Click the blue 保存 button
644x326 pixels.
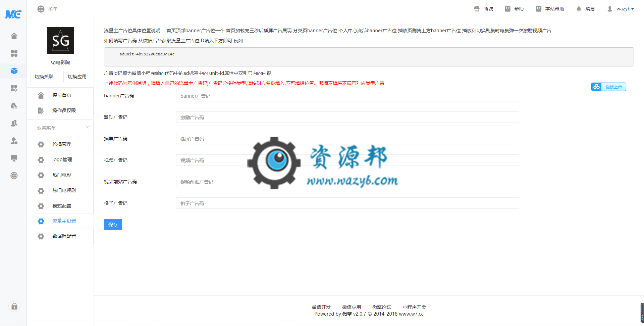tap(113, 225)
